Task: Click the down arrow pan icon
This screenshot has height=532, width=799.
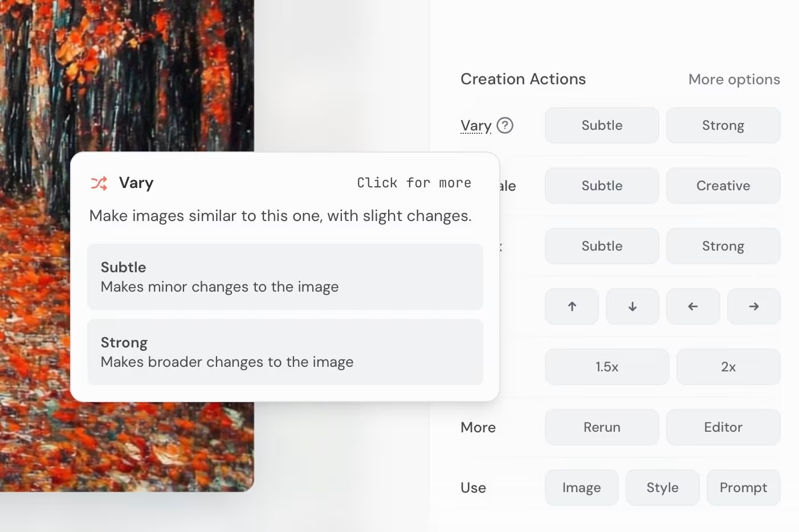Action: click(x=632, y=306)
